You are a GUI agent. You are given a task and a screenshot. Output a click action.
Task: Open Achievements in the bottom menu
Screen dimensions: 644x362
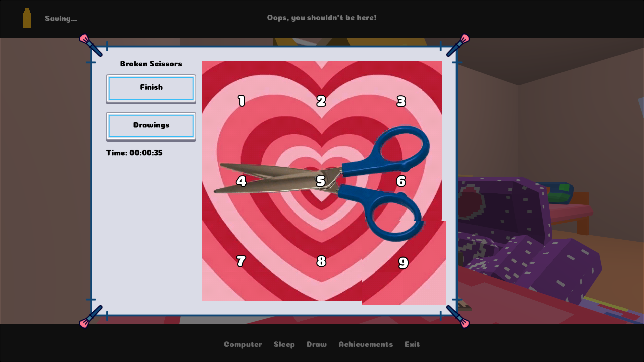click(x=366, y=344)
